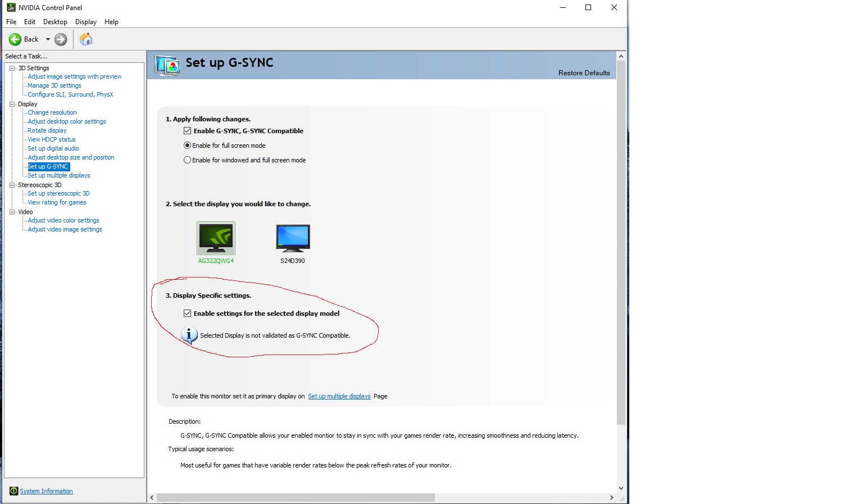This screenshot has height=504, width=863.
Task: Open View rating for games
Action: pyautogui.click(x=57, y=202)
